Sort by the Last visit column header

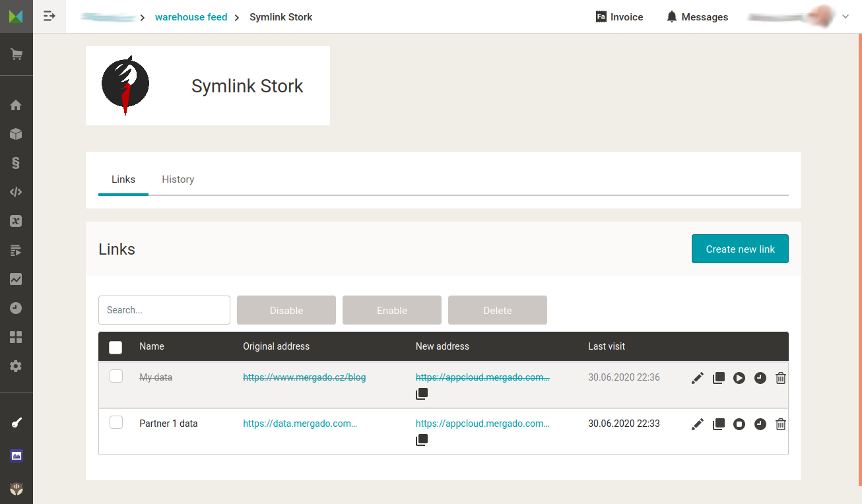coord(607,346)
